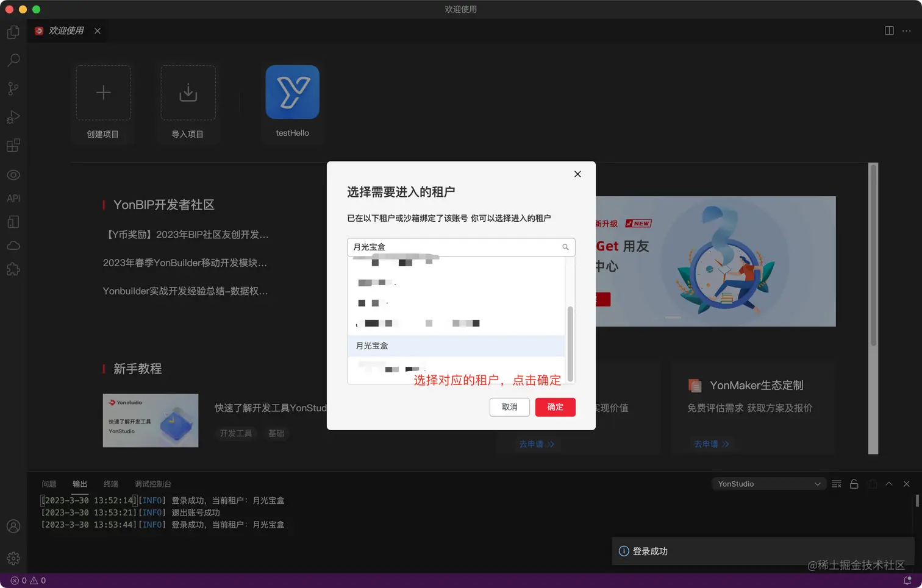Open the Extensions blocks icon
Image resolution: width=922 pixels, height=588 pixels.
coord(13,146)
